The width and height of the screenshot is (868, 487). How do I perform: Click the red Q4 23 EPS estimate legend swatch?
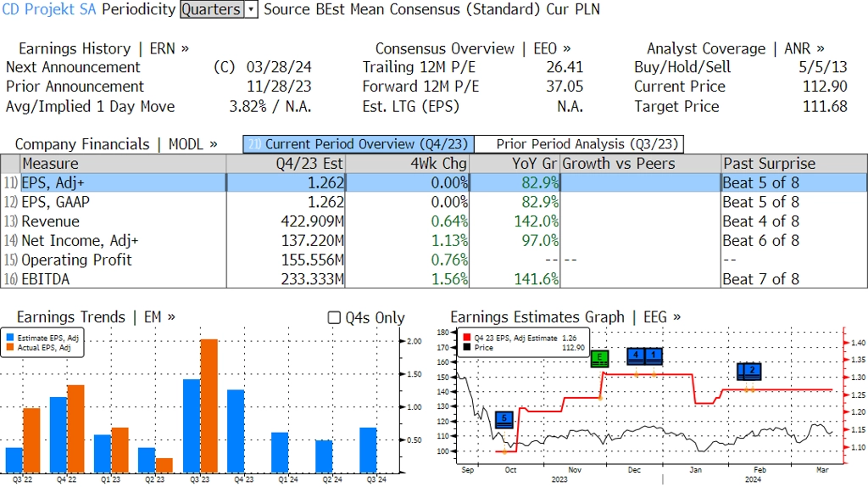point(467,338)
